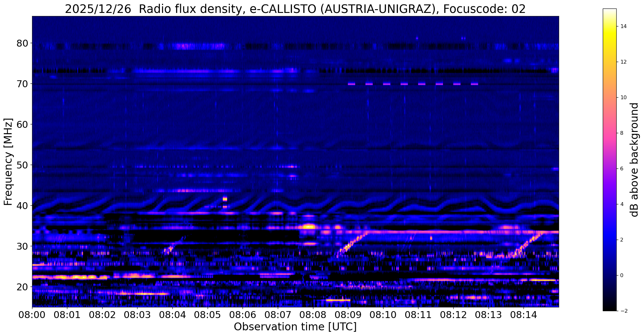
Task: Click the colorbar tick value 0
Action: coord(622,276)
